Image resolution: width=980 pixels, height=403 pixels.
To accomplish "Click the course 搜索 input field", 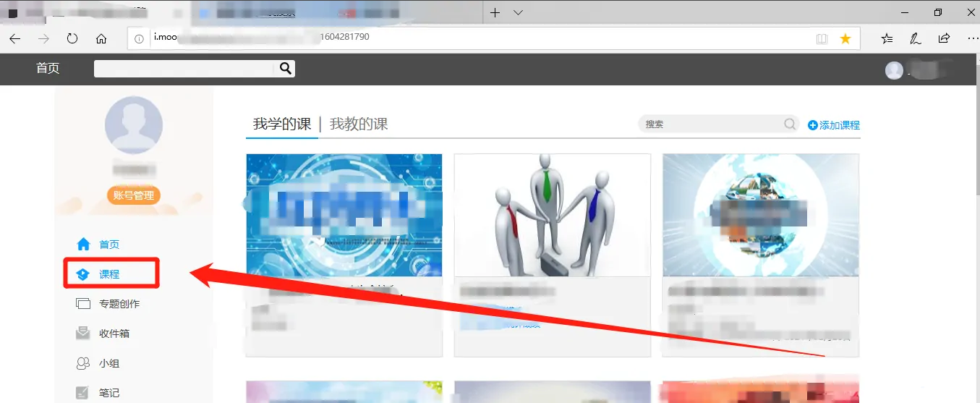I will 710,124.
